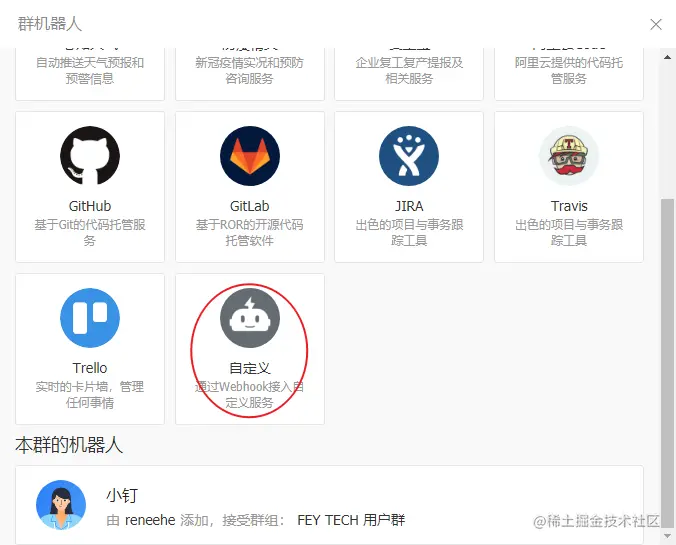This screenshot has height=545, width=676.
Task: Choose the GitLab fox logo
Action: [250, 156]
